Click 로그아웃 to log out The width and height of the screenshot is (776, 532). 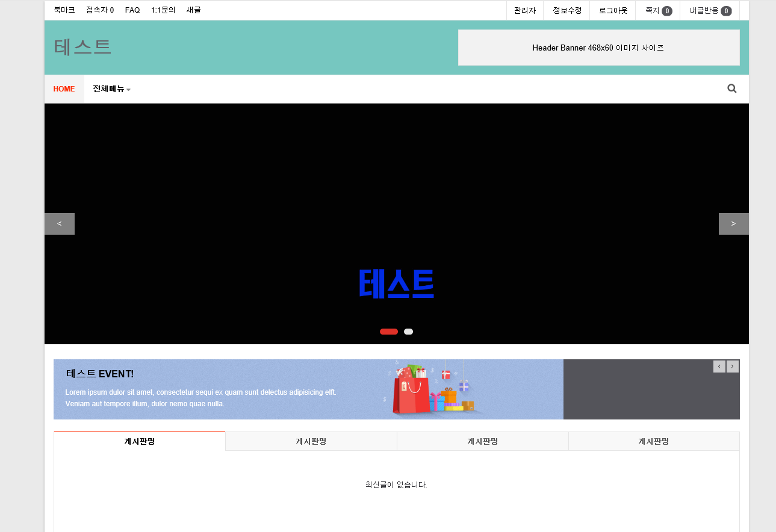613,10
